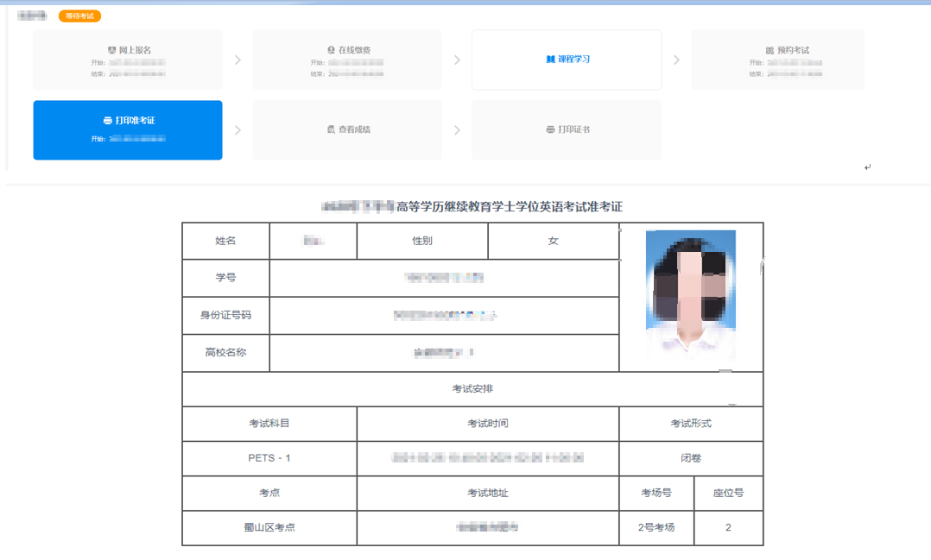Click the 查看成绩 score search icon

[331, 129]
